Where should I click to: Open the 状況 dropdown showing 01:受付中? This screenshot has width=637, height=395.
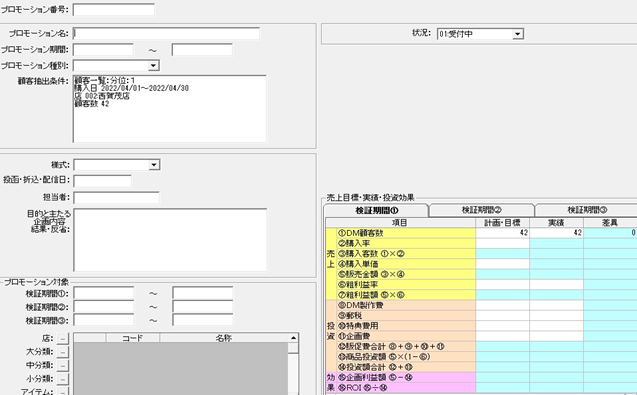(x=517, y=34)
